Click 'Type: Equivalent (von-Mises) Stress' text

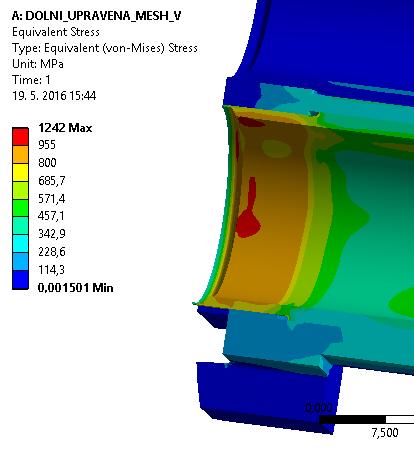(x=105, y=48)
